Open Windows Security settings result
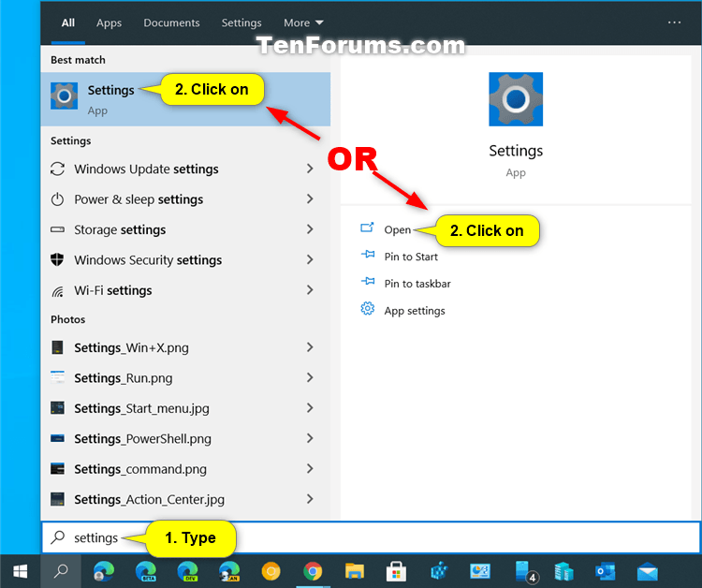This screenshot has height=588, width=702. pos(185,260)
